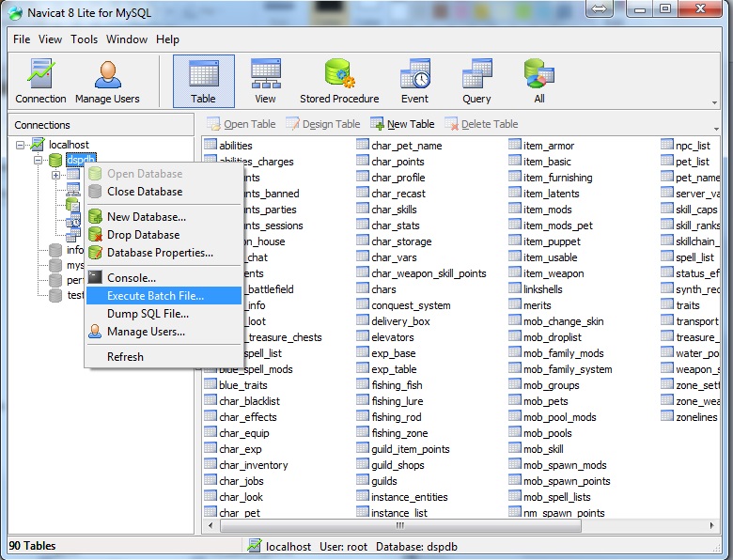Switch to the View objects icon

[265, 81]
